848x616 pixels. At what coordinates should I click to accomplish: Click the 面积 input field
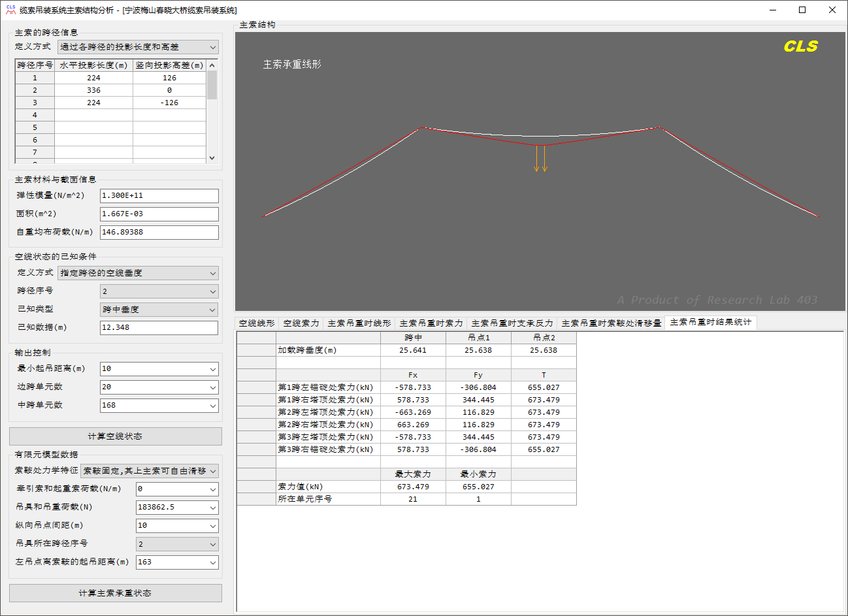(x=159, y=214)
